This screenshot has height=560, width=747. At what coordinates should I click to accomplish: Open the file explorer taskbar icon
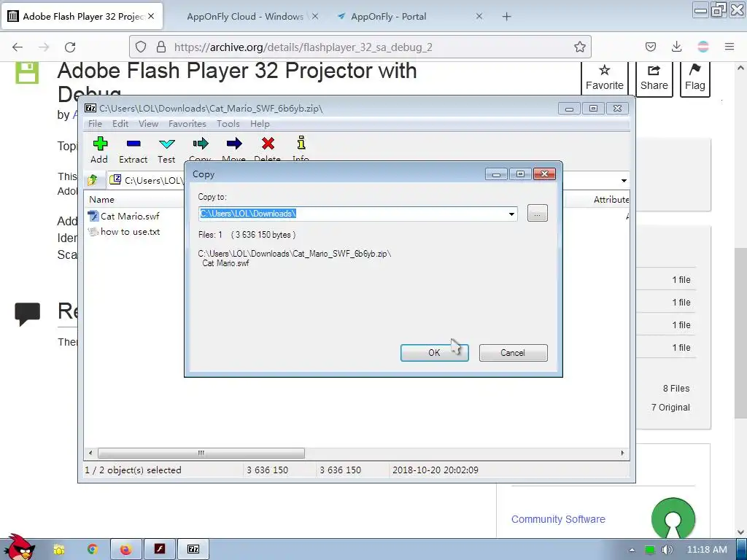(x=58, y=550)
